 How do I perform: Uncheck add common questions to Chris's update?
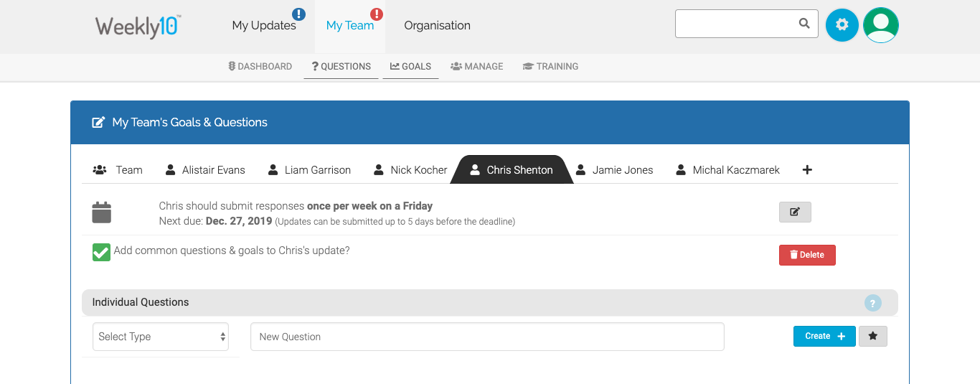tap(101, 253)
